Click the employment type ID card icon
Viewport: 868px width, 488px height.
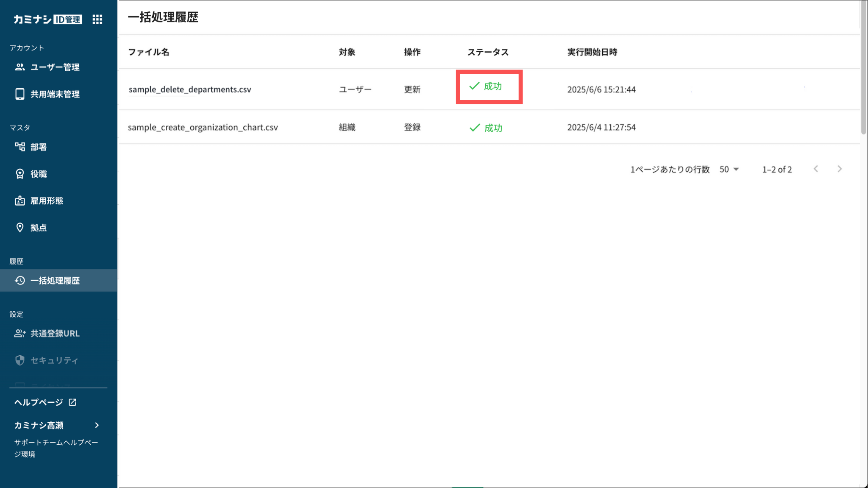point(20,201)
